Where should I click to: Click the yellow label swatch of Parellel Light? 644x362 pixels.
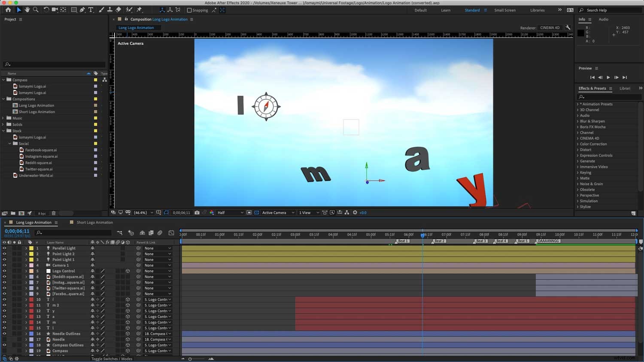(32, 248)
